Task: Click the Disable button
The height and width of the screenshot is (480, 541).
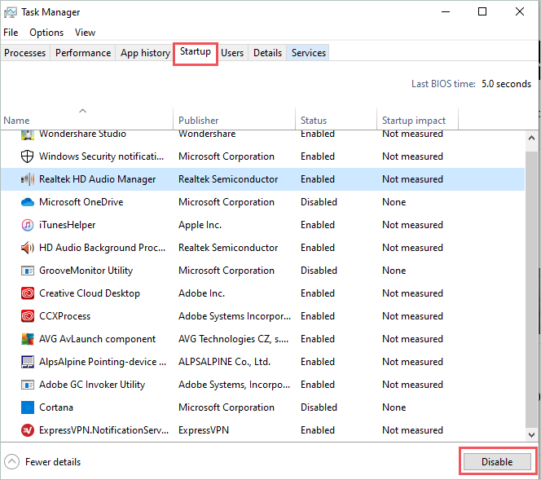Action: 497,462
